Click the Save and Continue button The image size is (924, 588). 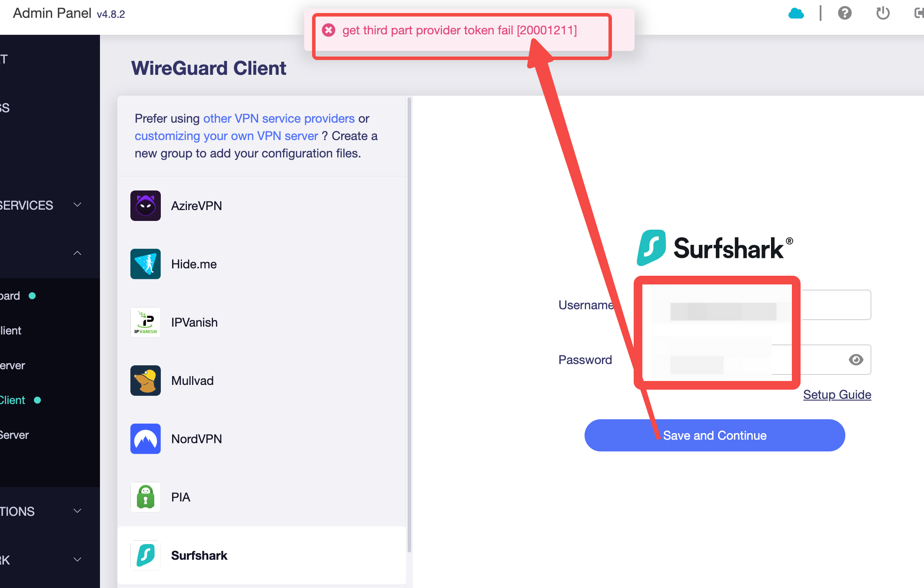coord(715,435)
